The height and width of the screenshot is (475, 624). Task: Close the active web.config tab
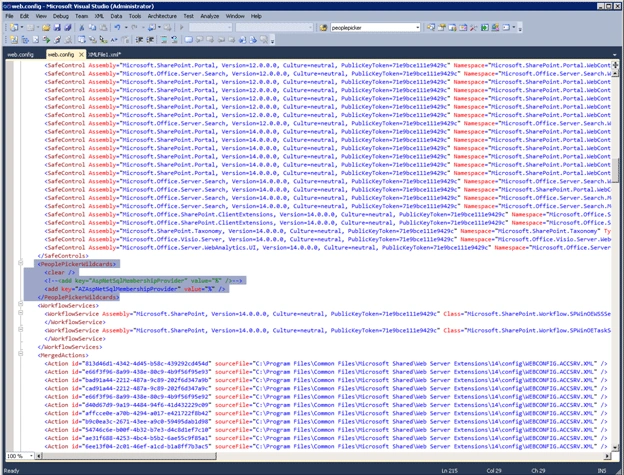(x=81, y=55)
